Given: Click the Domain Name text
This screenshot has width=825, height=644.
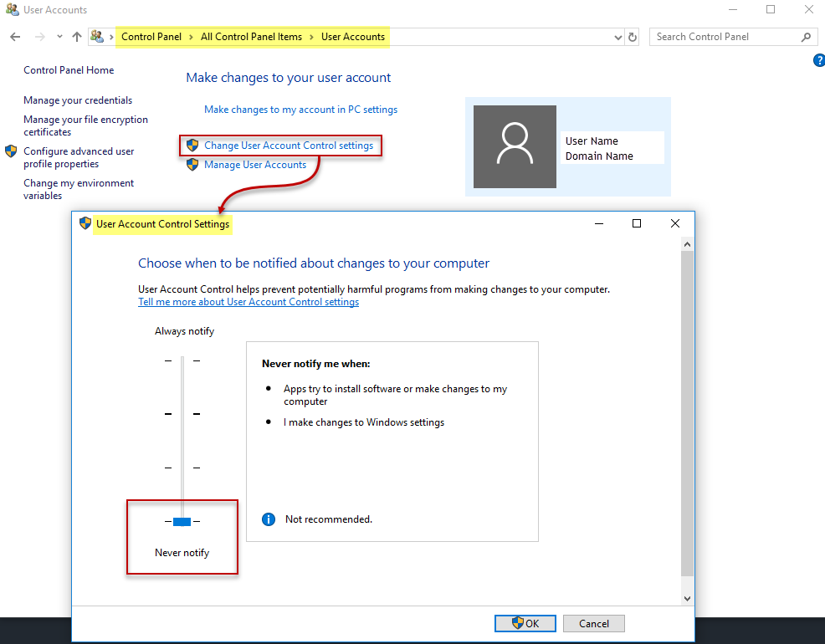Looking at the screenshot, I should click(x=599, y=156).
